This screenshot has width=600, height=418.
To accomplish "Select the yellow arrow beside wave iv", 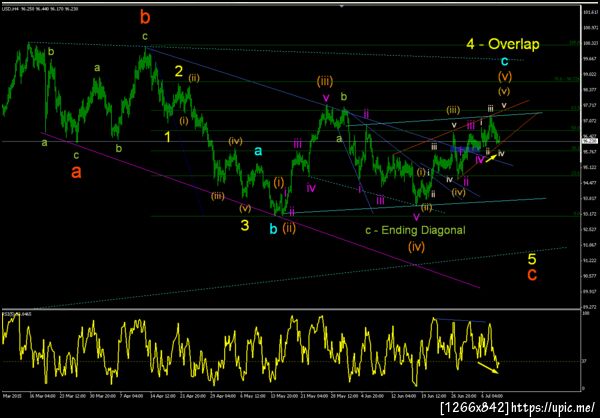I will coord(491,158).
